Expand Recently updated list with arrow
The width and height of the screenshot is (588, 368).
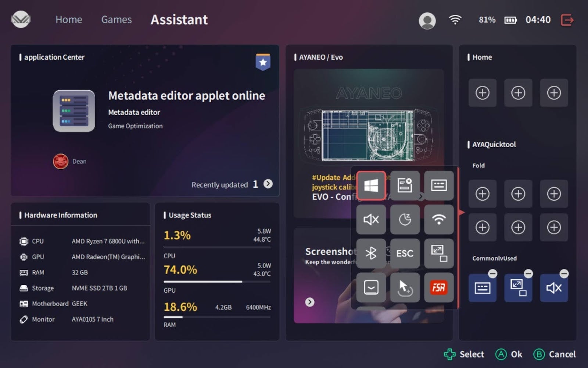[x=268, y=184]
